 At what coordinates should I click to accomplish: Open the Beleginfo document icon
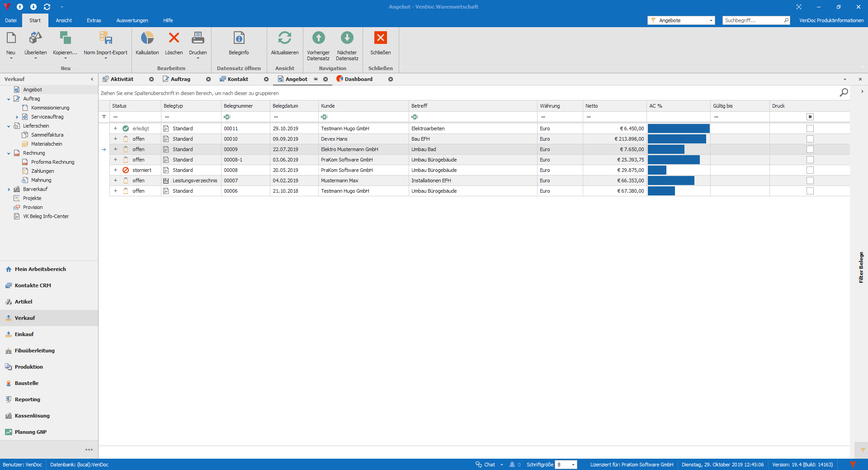tap(239, 38)
